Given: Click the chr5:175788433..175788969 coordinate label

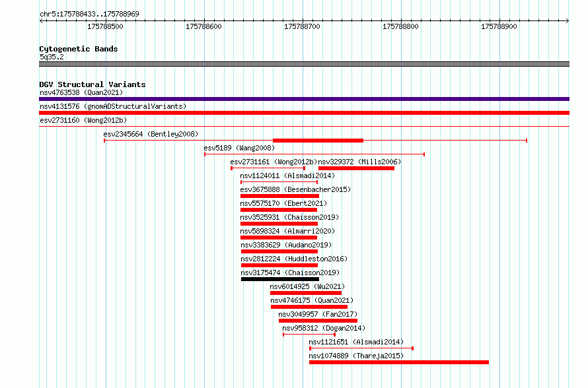Looking at the screenshot, I should point(89,14).
